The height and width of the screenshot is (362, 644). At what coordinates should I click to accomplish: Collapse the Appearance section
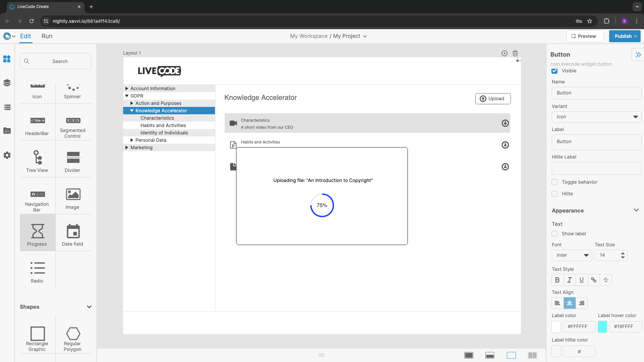click(636, 210)
